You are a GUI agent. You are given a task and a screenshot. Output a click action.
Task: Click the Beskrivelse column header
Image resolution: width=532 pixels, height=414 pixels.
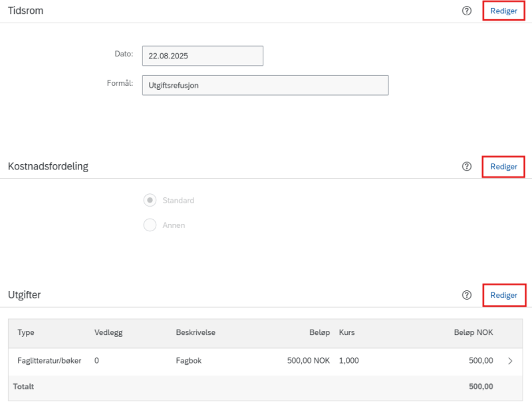(196, 332)
